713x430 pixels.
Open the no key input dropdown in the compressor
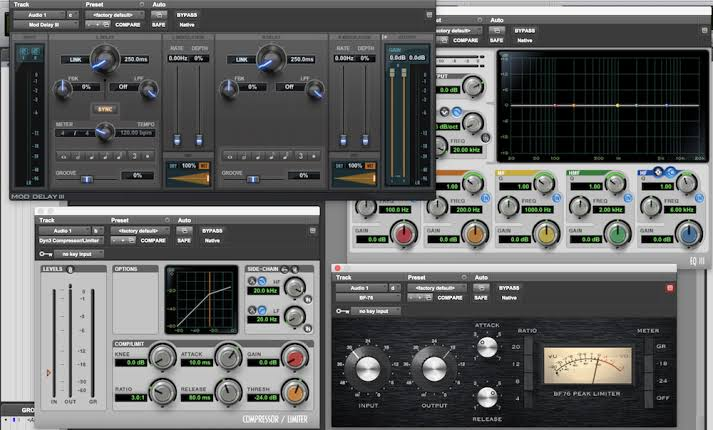coord(78,254)
